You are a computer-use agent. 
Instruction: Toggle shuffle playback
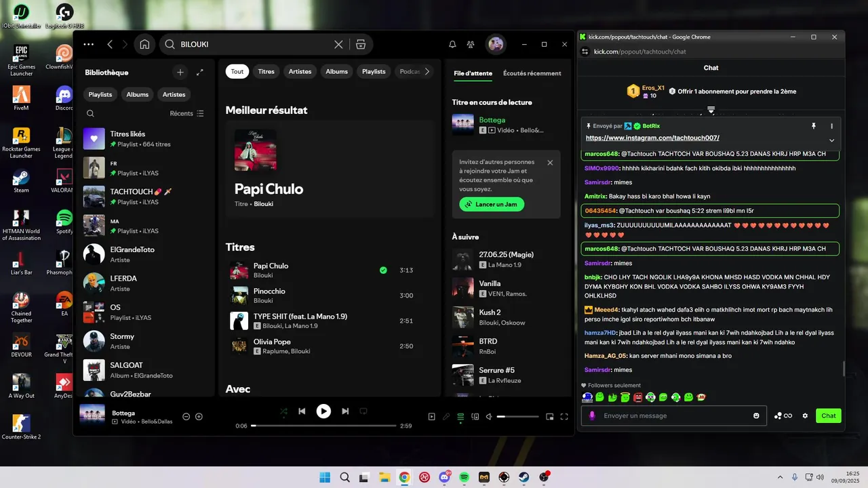coord(283,411)
